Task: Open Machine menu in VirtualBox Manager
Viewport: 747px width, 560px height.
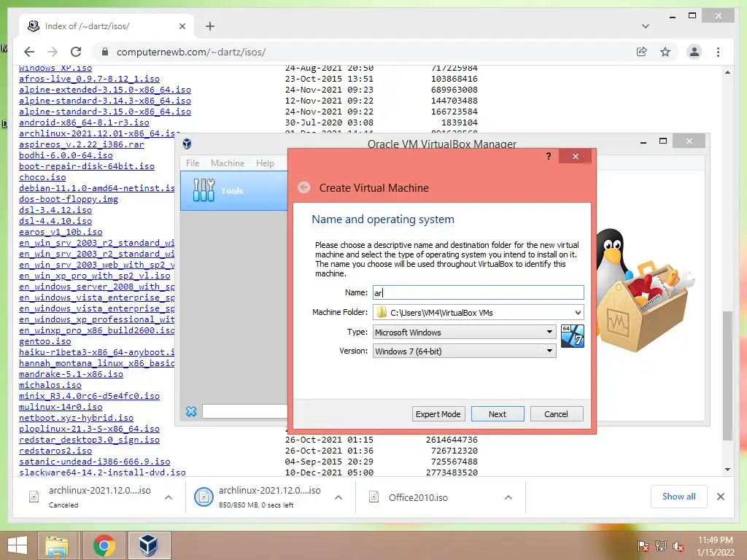Action: tap(228, 163)
